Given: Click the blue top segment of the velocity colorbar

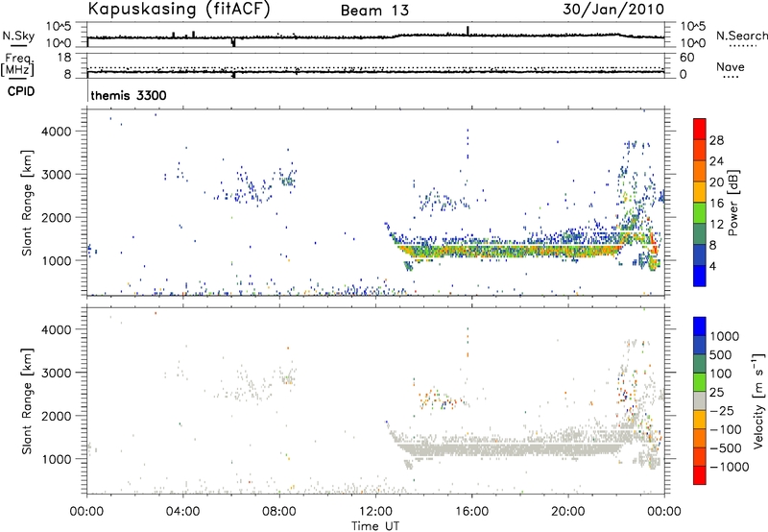Looking at the screenshot, I should [700, 326].
